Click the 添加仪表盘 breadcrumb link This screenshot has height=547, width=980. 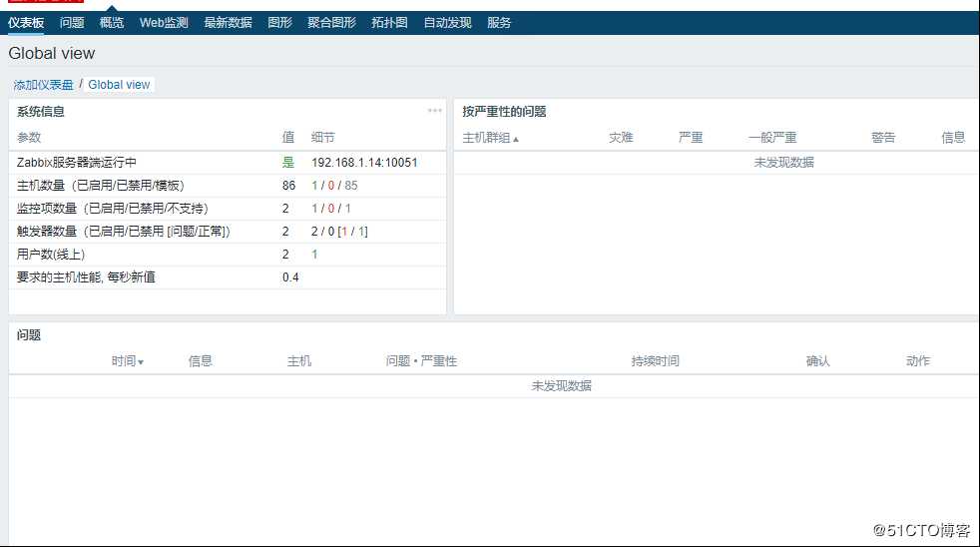click(x=44, y=85)
